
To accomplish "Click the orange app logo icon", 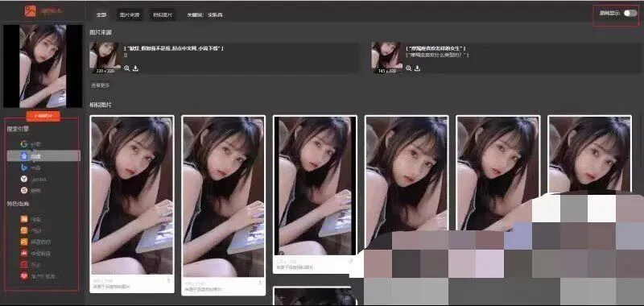I will pyautogui.click(x=31, y=11).
